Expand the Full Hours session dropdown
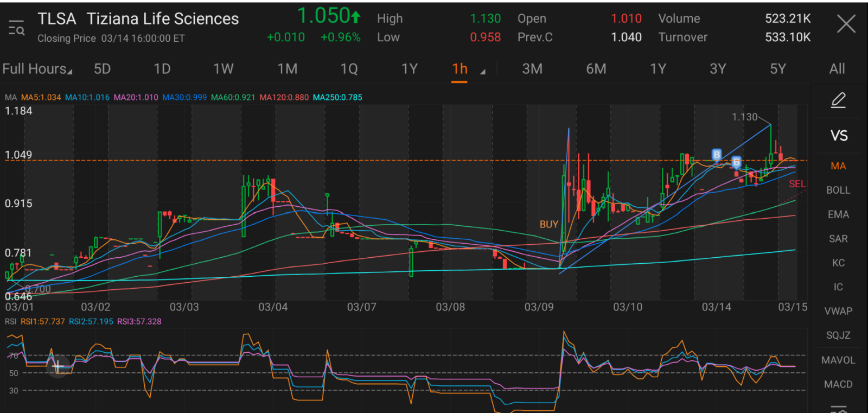The width and height of the screenshot is (868, 413). [x=37, y=69]
